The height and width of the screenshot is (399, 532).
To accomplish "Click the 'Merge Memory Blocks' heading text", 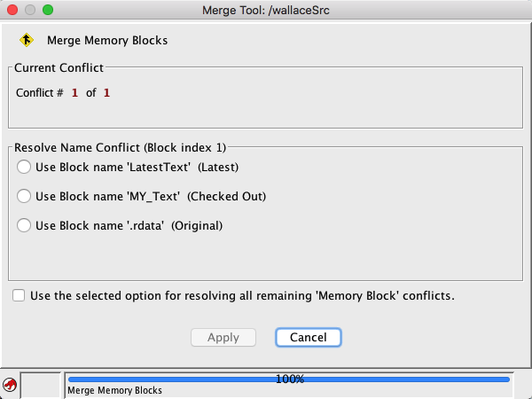I will [x=106, y=40].
